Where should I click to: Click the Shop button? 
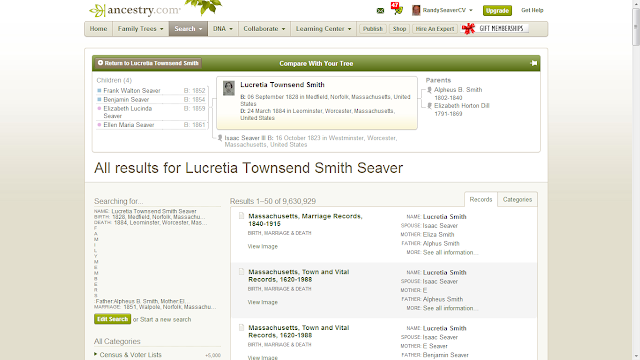click(399, 29)
